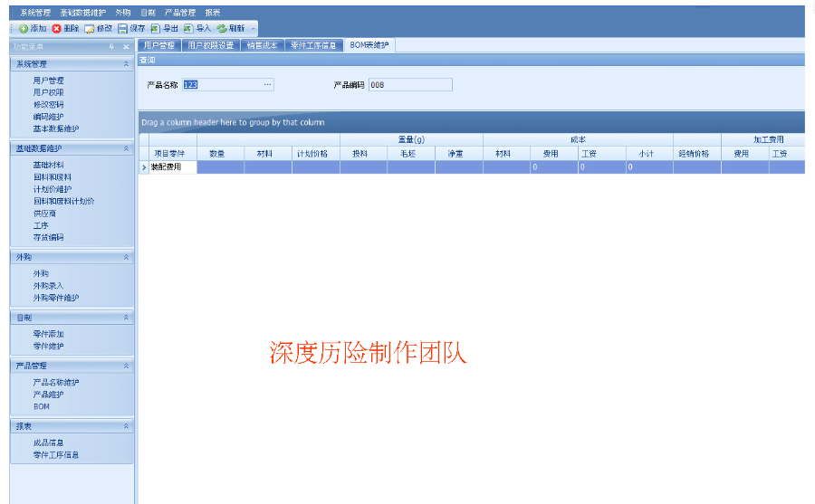815x504 pixels.
Task: Open 外购零件维护 in the sidebar
Action: [x=56, y=298]
